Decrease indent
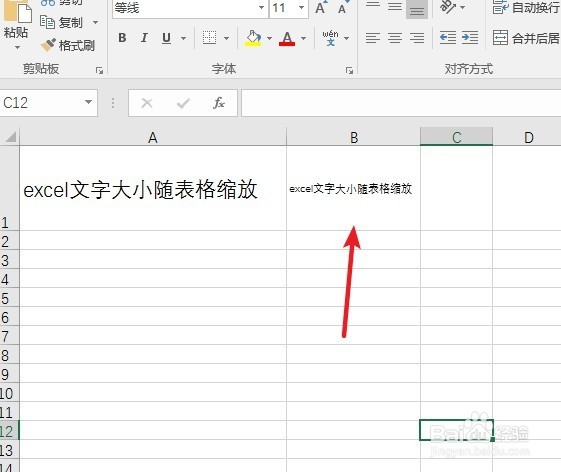Viewport: 561px width, 472px height. tap(448, 38)
